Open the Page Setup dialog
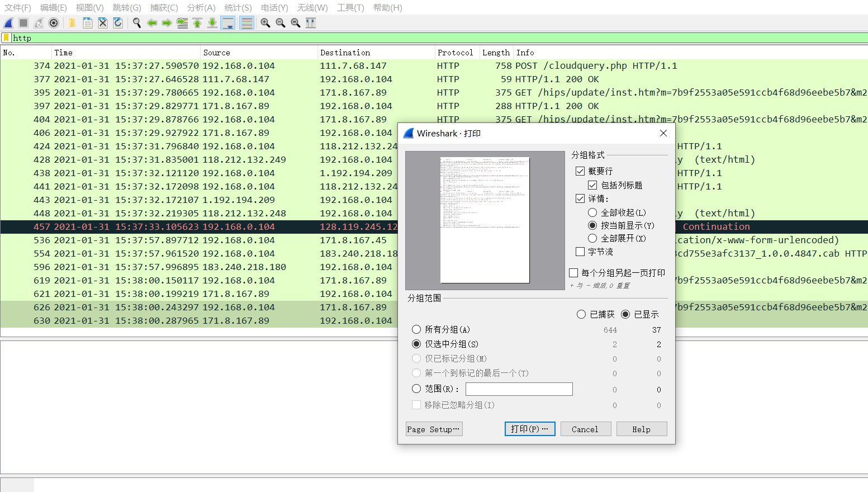Image resolution: width=868 pixels, height=492 pixels. click(434, 429)
